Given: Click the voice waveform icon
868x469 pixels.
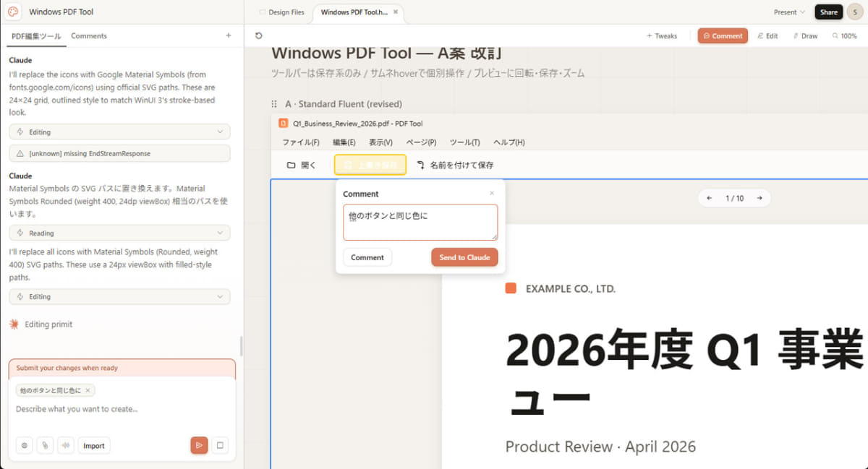Looking at the screenshot, I should coord(67,446).
